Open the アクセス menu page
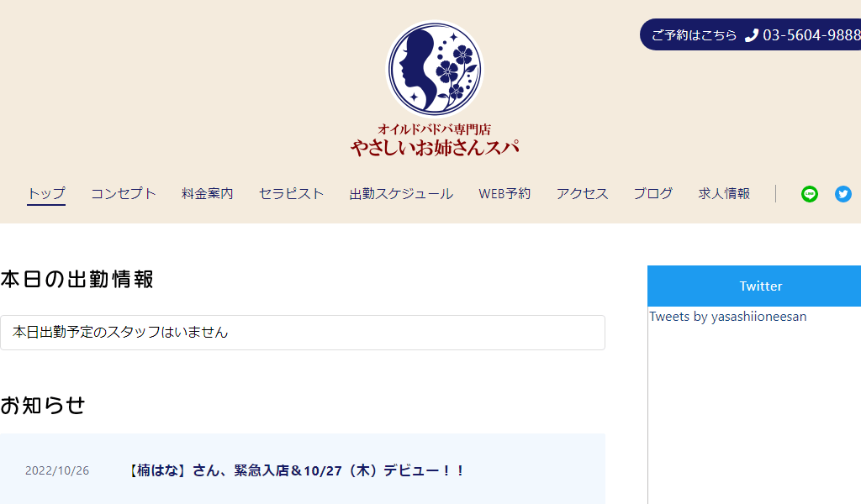Viewport: 861px width, 504px height. [x=582, y=193]
